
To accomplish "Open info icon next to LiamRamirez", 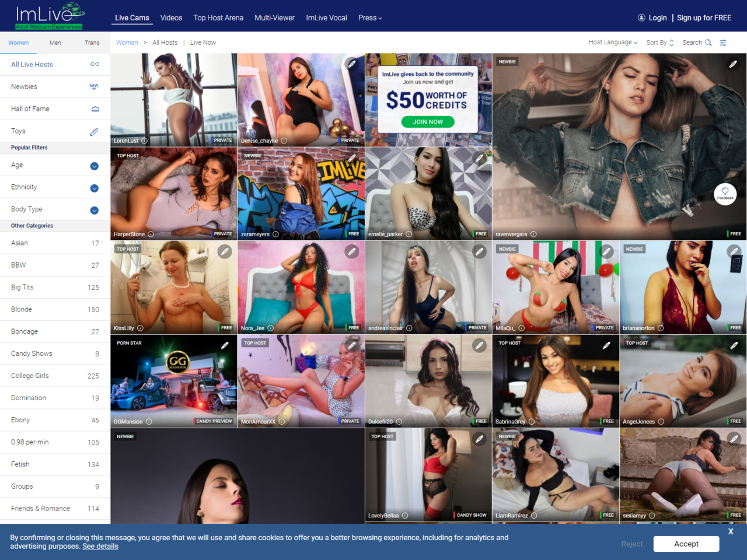I will [534, 516].
